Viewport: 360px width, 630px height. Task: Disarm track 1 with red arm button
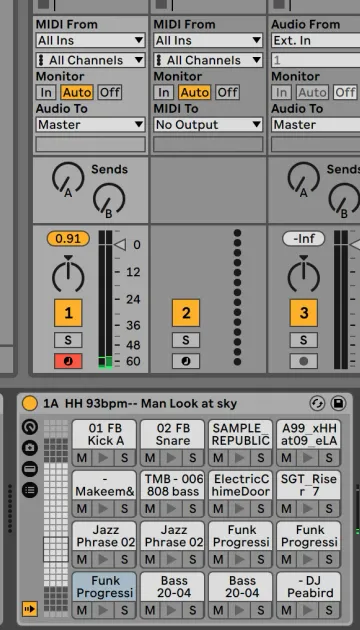click(x=68, y=361)
